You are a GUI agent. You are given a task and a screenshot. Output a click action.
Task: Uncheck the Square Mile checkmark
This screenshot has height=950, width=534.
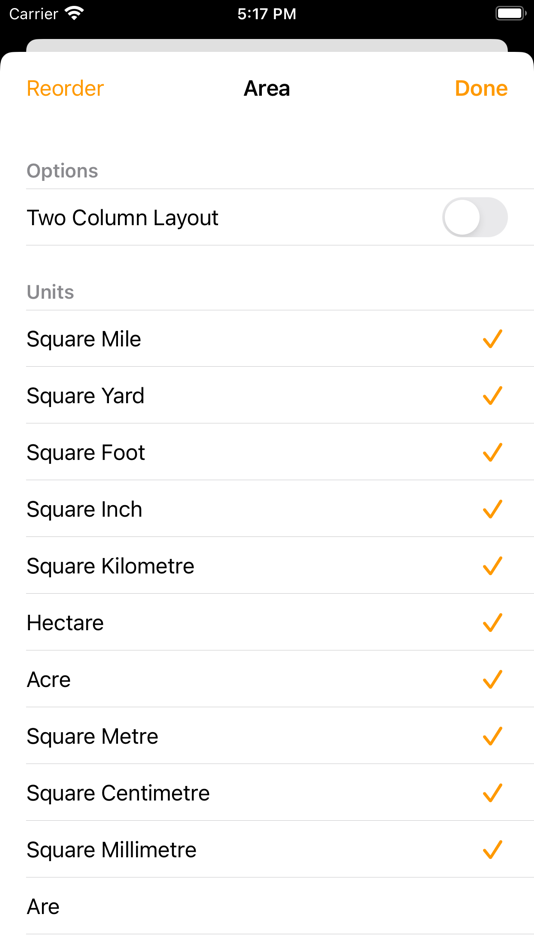(492, 339)
